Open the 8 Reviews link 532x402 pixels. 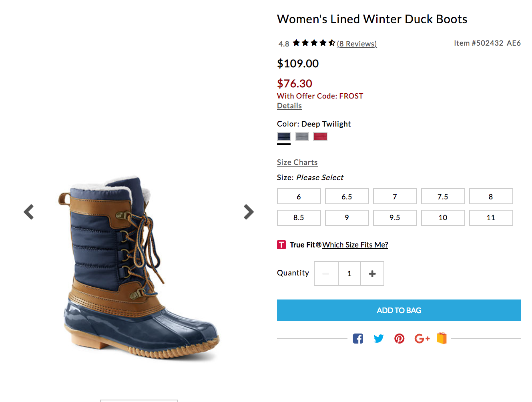(x=357, y=44)
